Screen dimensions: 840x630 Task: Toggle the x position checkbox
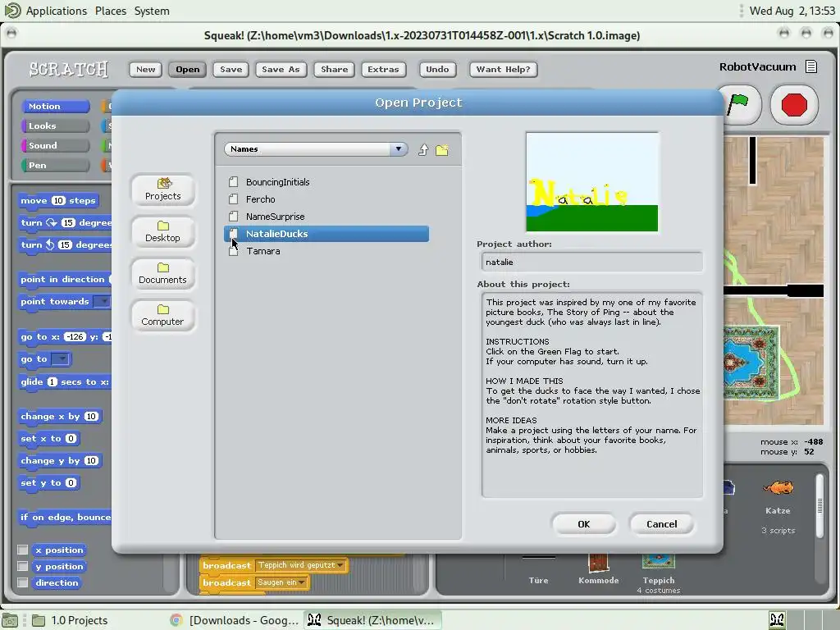pyautogui.click(x=22, y=550)
